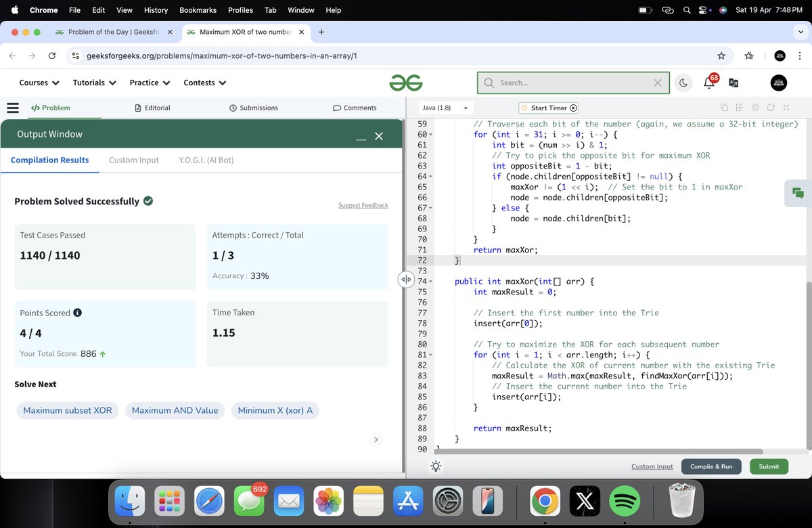Reset code with the refresh icon
This screenshot has width=812, height=528.
pos(771,108)
